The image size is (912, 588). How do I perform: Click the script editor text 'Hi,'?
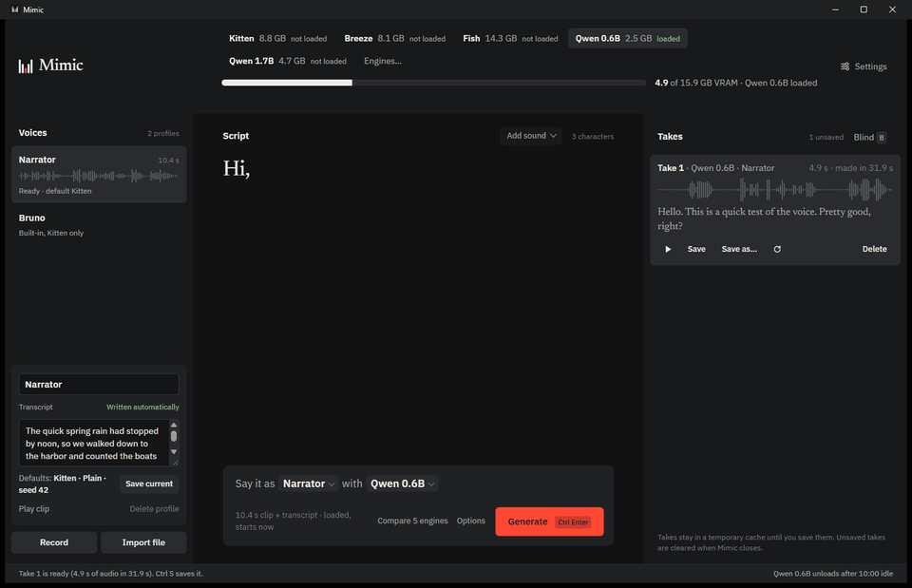[x=237, y=169]
